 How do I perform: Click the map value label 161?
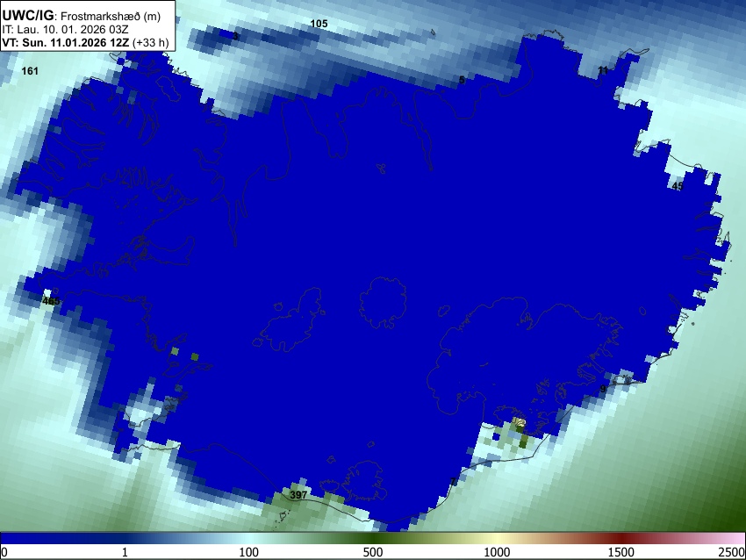click(30, 71)
